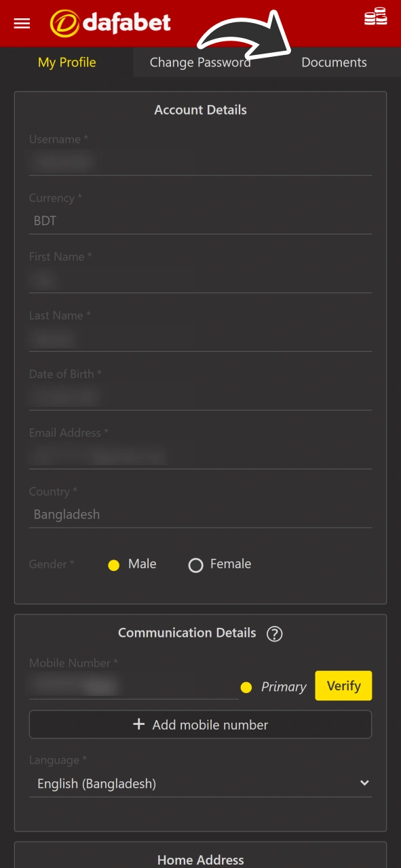
Task: Click the Verify button for mobile number
Action: coord(343,686)
